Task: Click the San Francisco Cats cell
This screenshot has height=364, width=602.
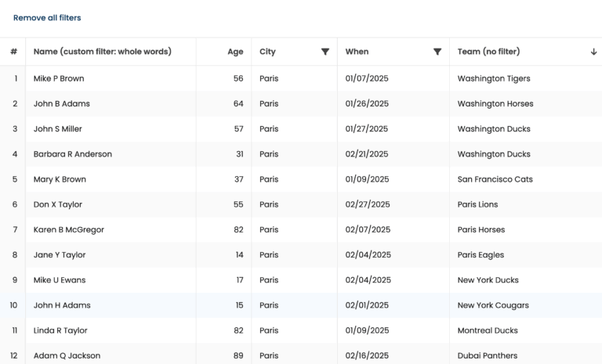Action: [495, 179]
